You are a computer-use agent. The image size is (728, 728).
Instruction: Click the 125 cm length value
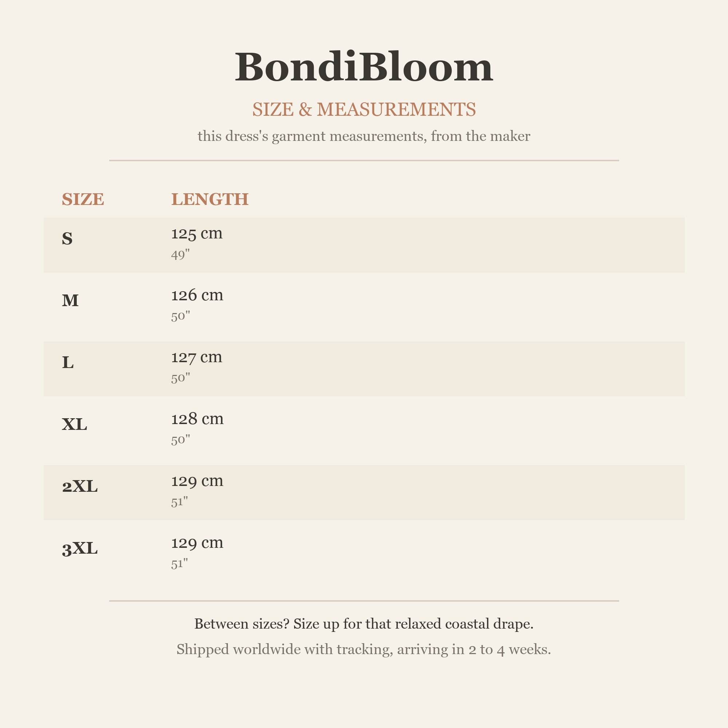tap(197, 233)
